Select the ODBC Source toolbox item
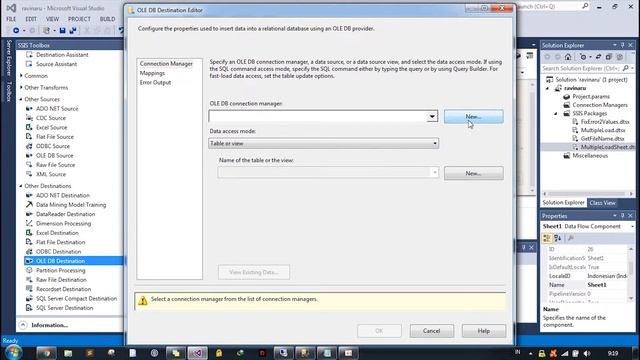Image resolution: width=640 pixels, height=360 pixels. 53,146
